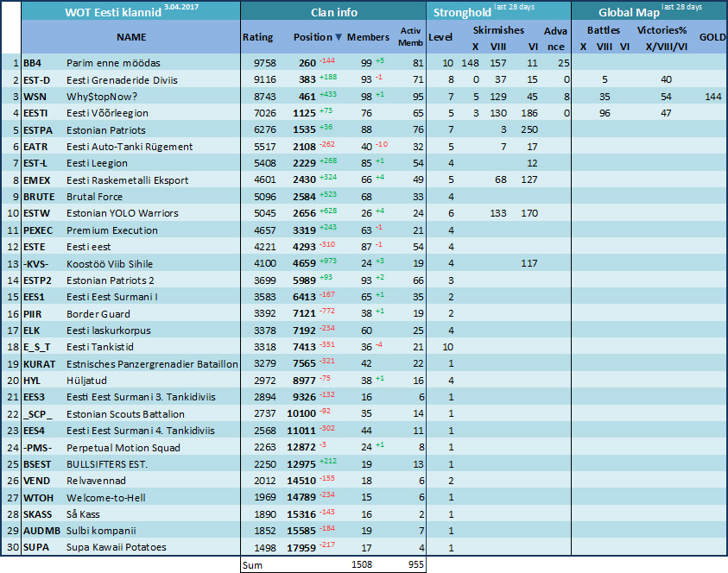Click clan name 'Estonian Scouts Battalion'

125,414
